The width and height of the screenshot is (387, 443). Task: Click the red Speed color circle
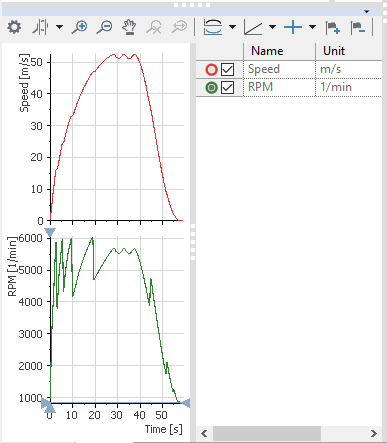point(212,70)
